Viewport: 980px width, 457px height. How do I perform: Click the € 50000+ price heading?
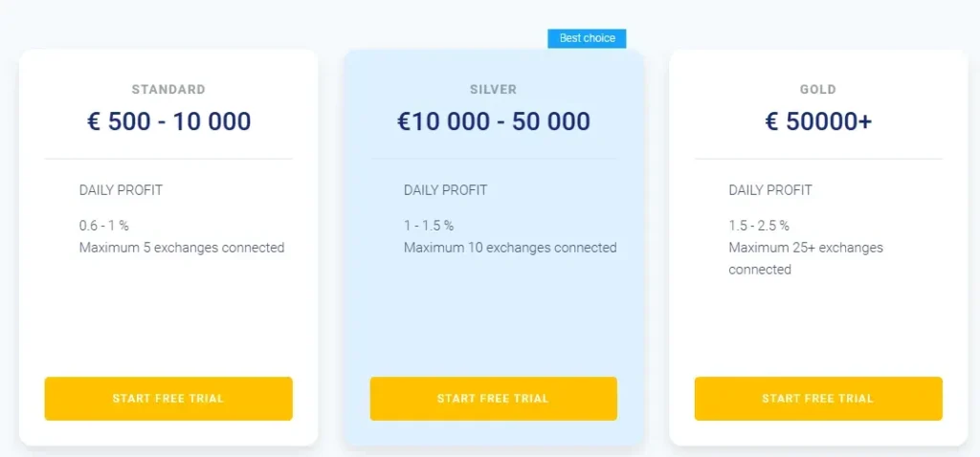coord(818,122)
